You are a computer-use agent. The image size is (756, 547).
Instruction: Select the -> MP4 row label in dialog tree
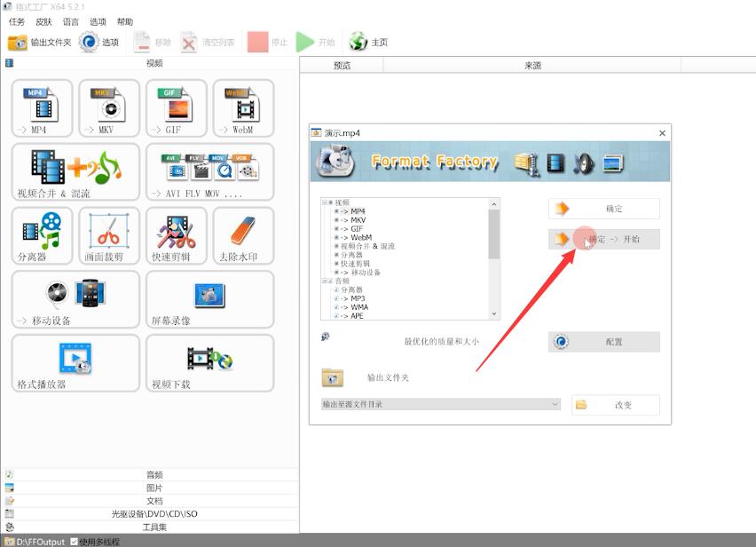[353, 211]
